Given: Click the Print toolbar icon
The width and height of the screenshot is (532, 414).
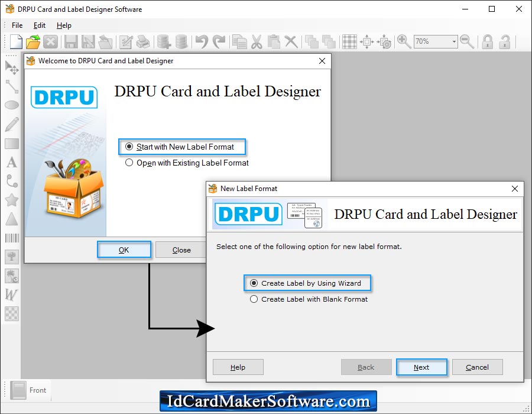Looking at the screenshot, I should coord(143,42).
